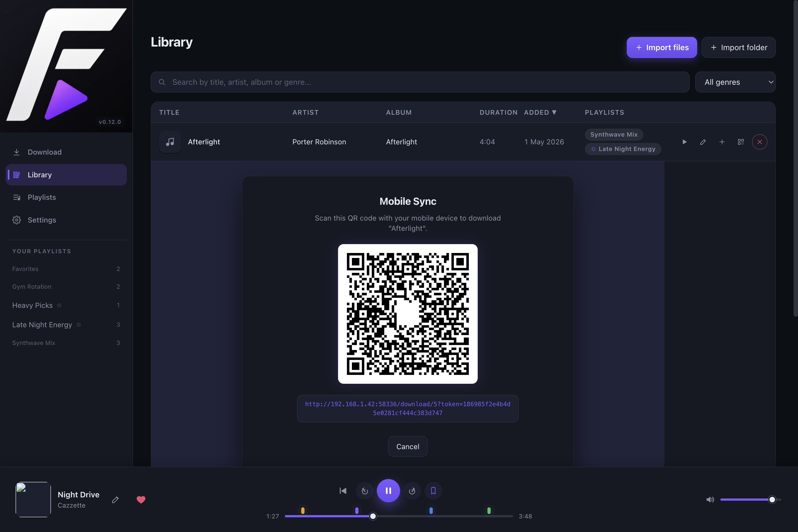The height and width of the screenshot is (532, 798).
Task: Jump to the purple timeline bookmark
Action: point(357,510)
